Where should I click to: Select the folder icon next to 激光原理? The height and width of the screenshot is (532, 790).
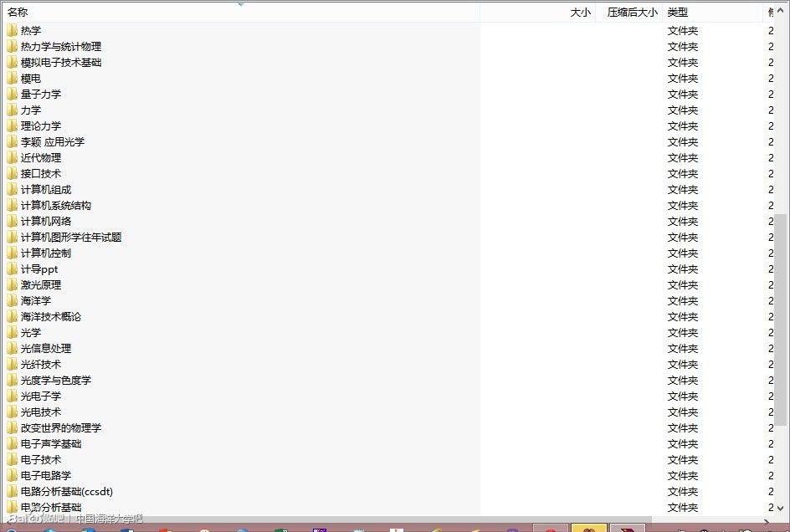coord(12,284)
